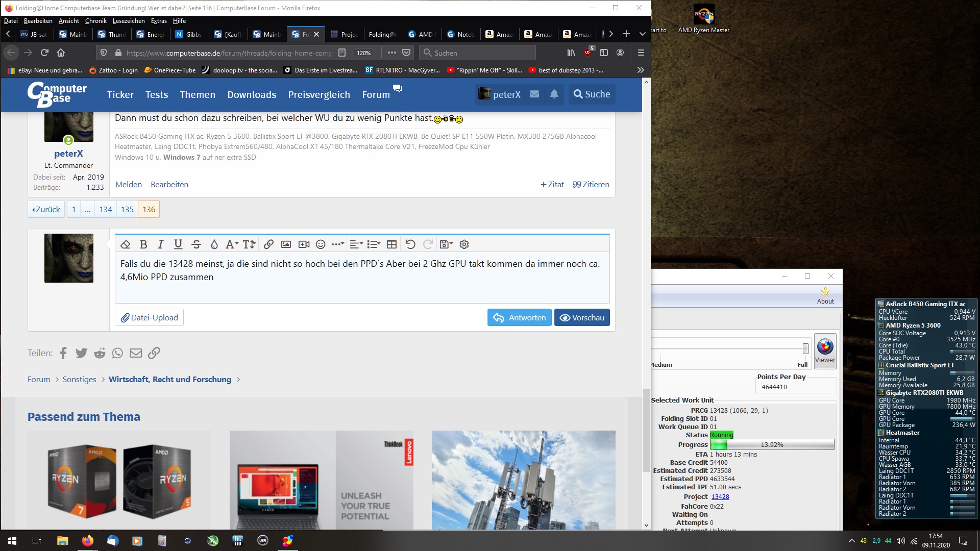Click the eraser remove-formatting icon

pyautogui.click(x=126, y=244)
